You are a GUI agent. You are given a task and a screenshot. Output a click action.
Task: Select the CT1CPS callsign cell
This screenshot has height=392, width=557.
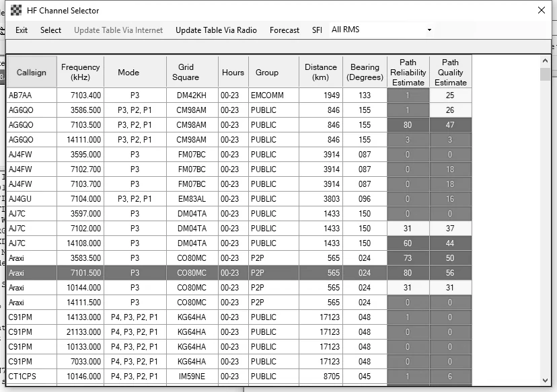pos(32,377)
